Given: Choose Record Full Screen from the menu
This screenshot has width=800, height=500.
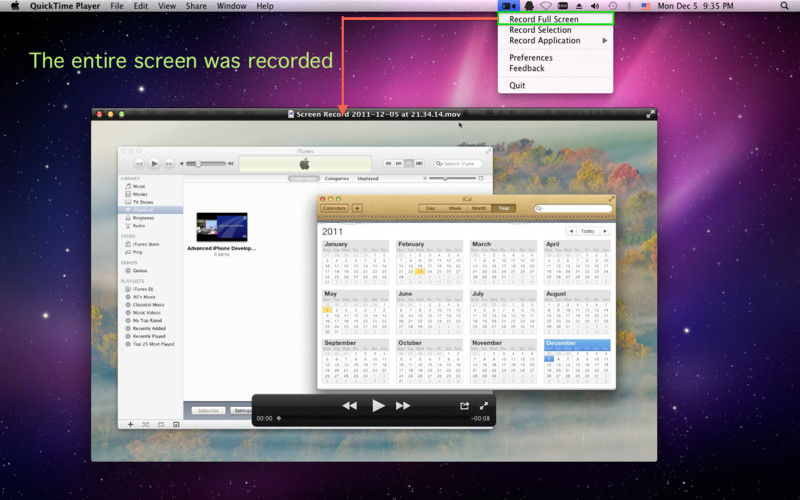Looking at the screenshot, I should pos(556,19).
